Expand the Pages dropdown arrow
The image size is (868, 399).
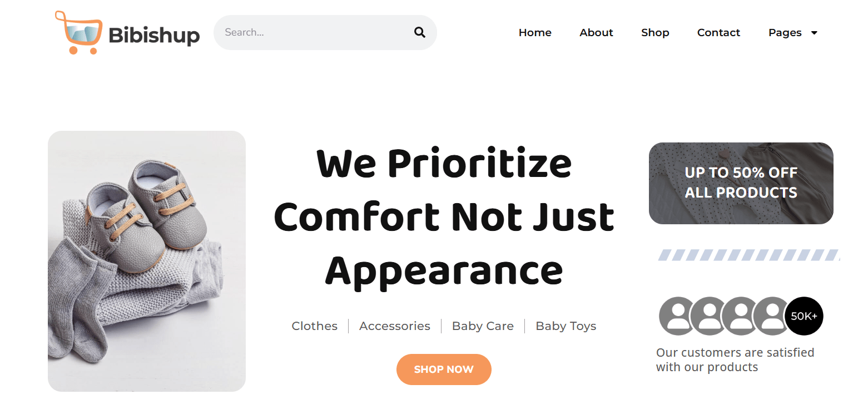pos(814,33)
